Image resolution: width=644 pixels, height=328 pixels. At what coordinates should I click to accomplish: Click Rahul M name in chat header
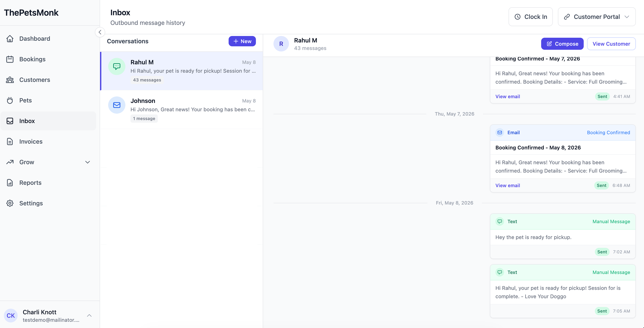305,40
